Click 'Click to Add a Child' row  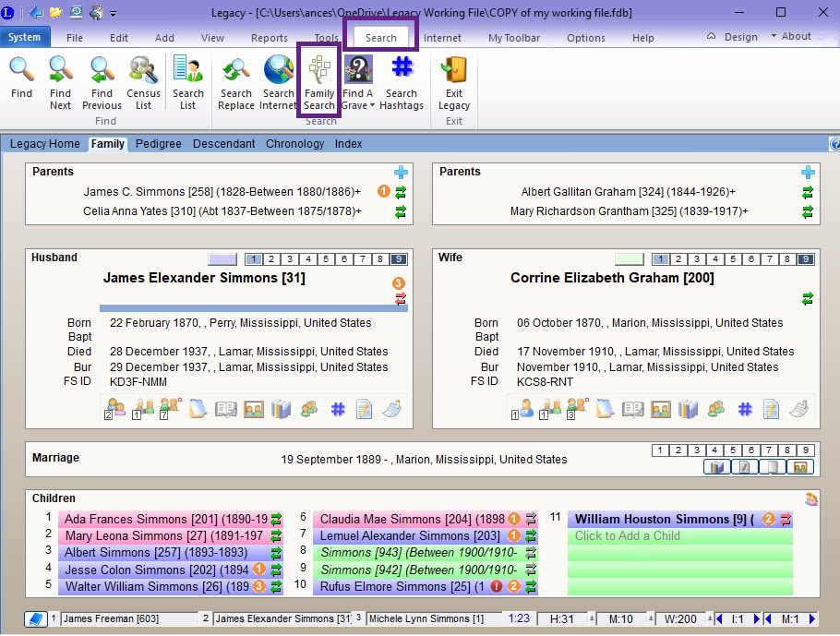(679, 535)
